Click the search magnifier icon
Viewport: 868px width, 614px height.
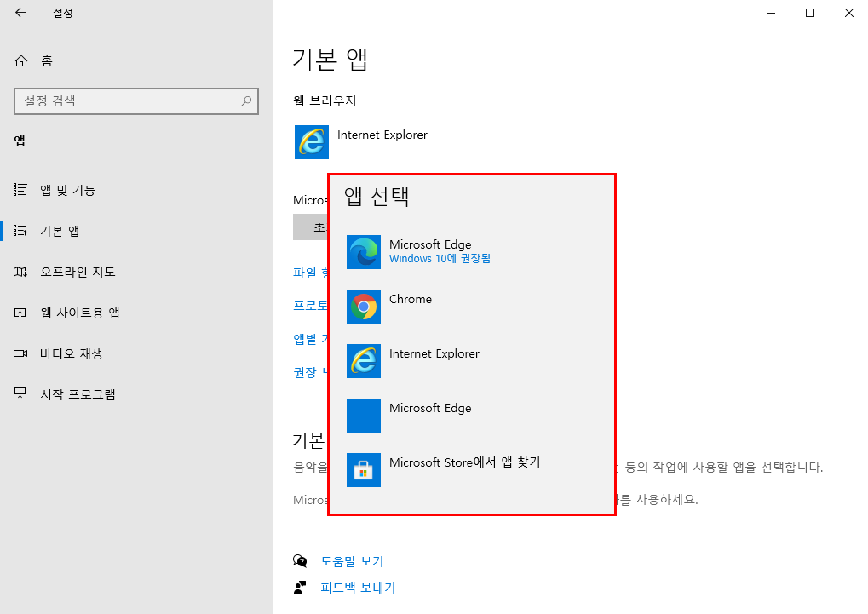point(246,100)
